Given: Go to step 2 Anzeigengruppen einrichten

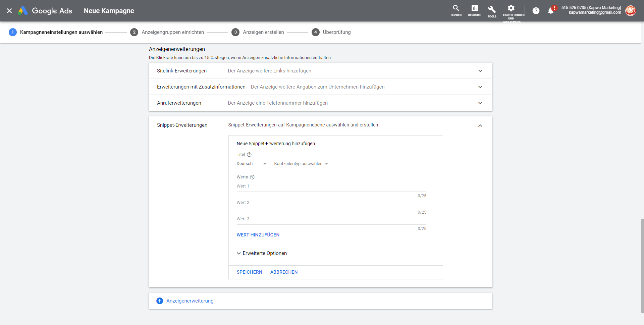Looking at the screenshot, I should [167, 32].
